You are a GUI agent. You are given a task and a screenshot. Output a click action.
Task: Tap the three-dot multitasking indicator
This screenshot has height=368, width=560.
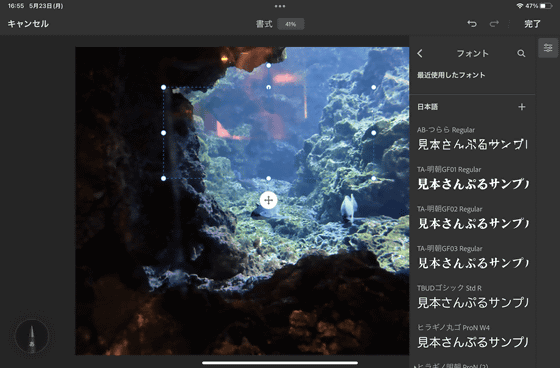pos(280,6)
